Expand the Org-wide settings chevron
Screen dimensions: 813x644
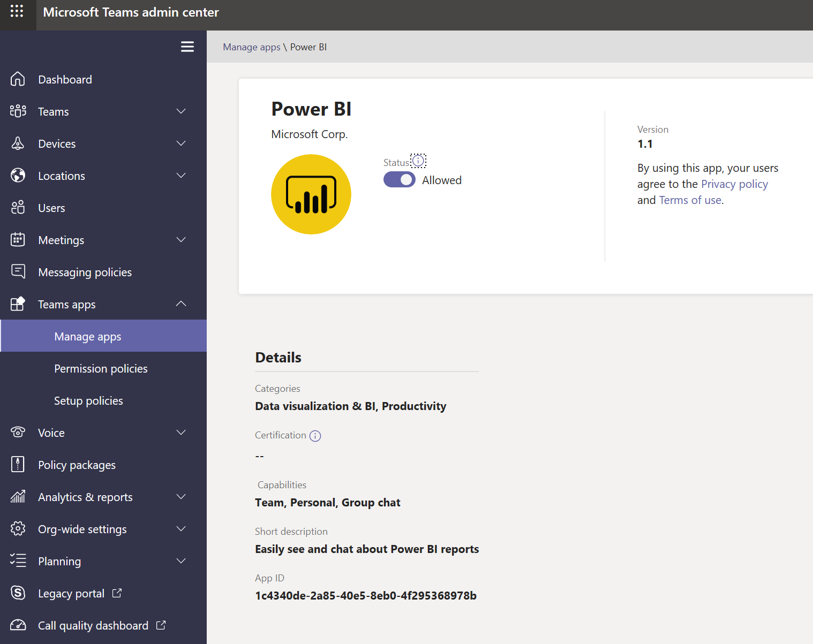point(181,529)
